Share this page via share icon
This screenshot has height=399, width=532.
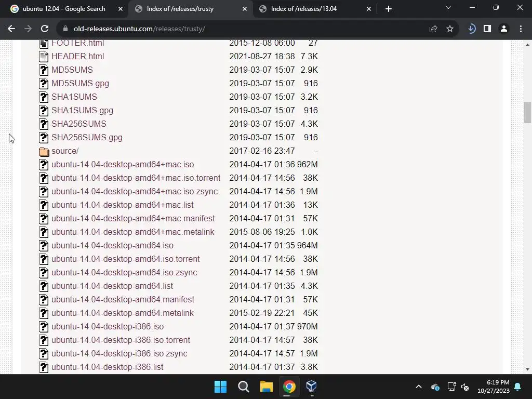(433, 29)
